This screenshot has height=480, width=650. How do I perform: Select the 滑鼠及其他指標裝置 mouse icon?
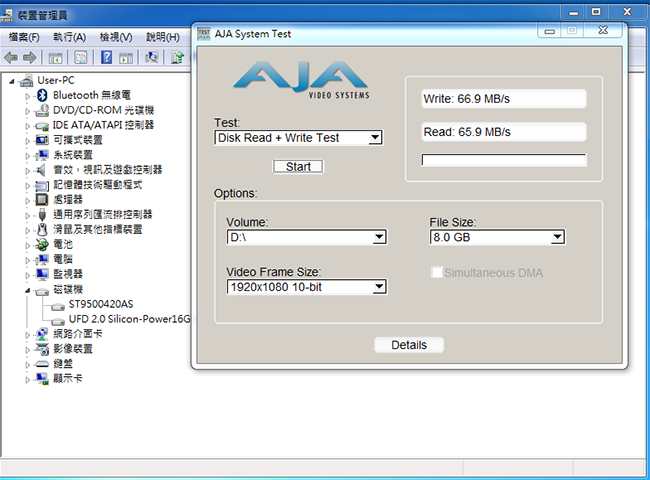42,229
